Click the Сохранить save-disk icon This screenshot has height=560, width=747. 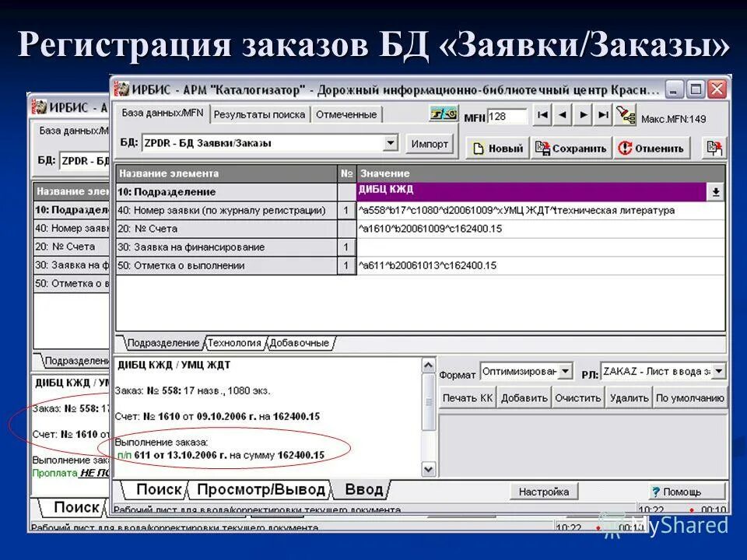tap(542, 146)
